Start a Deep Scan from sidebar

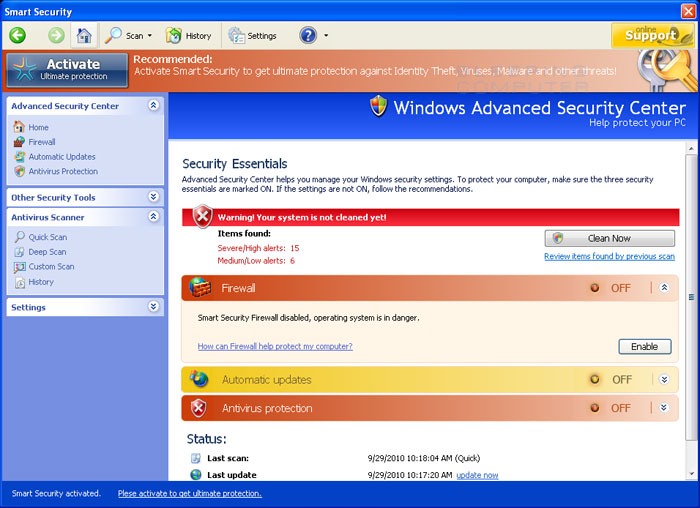pos(47,252)
